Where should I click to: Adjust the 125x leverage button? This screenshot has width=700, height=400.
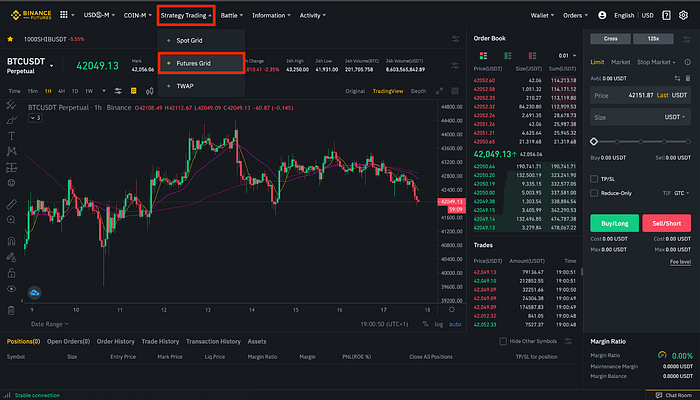653,39
